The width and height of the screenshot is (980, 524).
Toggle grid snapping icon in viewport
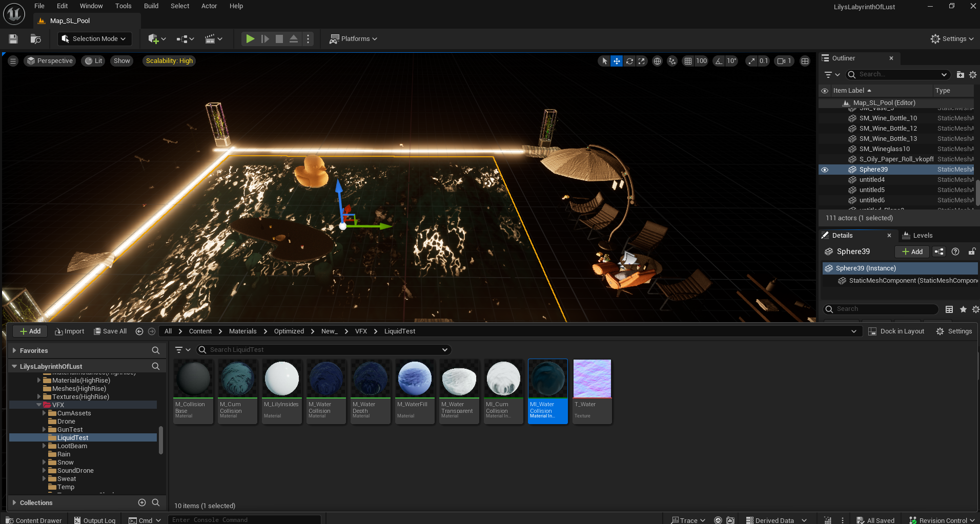(x=688, y=61)
